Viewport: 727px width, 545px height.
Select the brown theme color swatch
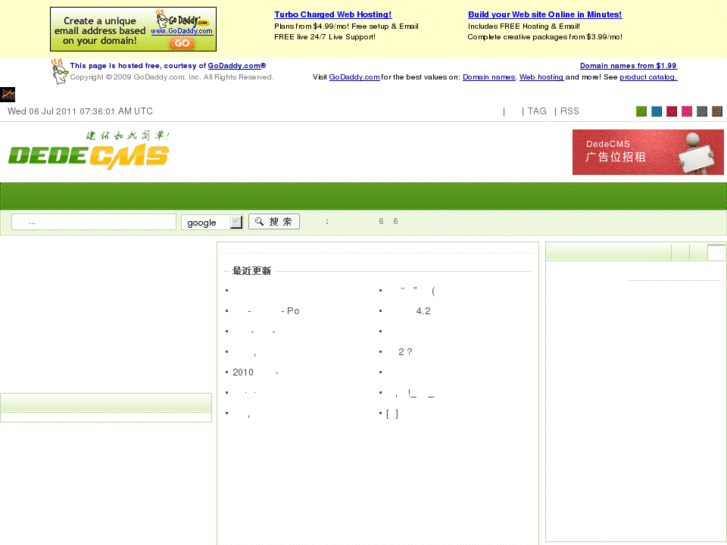point(717,111)
